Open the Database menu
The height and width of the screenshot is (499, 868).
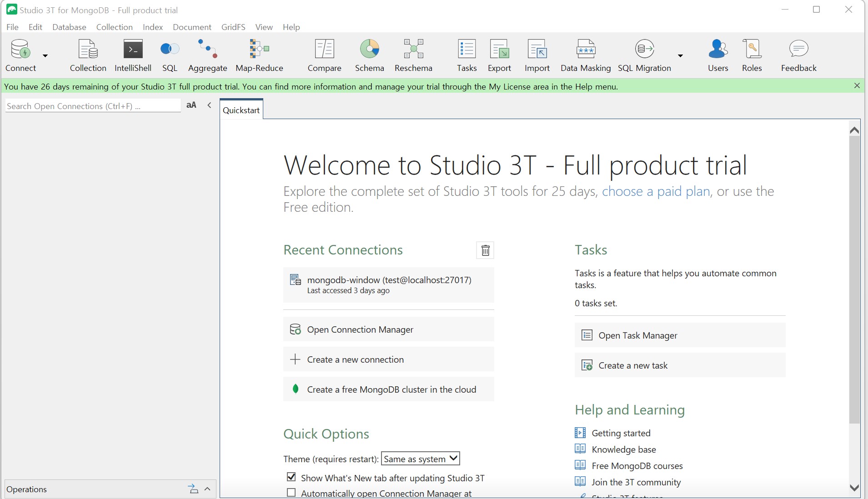point(69,27)
